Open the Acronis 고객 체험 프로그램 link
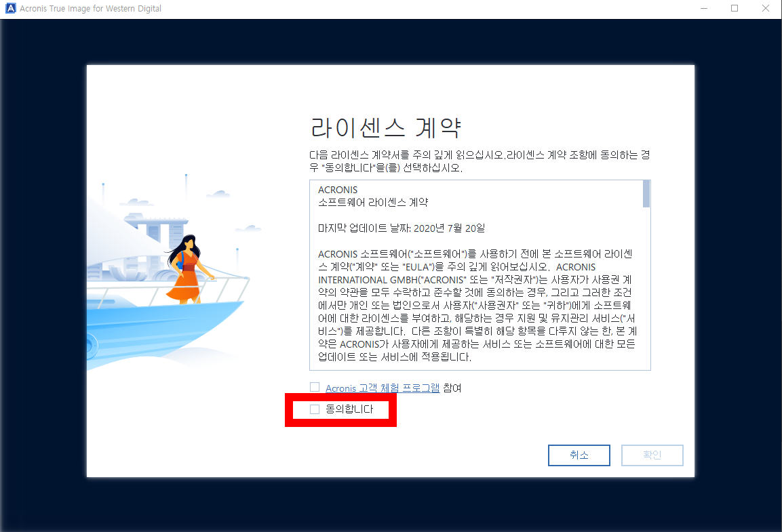 [383, 388]
